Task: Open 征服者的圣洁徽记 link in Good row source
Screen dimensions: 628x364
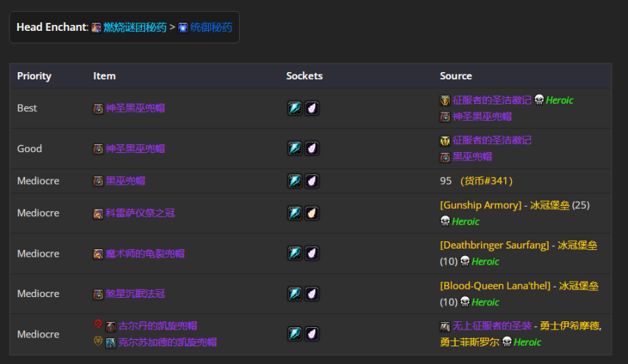Action: (x=492, y=140)
